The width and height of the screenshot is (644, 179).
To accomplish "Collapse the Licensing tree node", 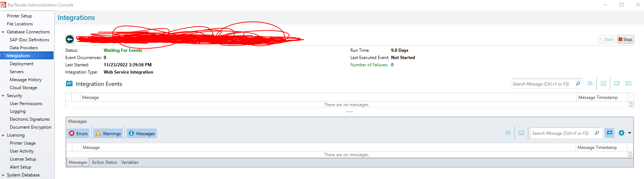I will pos(3,135).
